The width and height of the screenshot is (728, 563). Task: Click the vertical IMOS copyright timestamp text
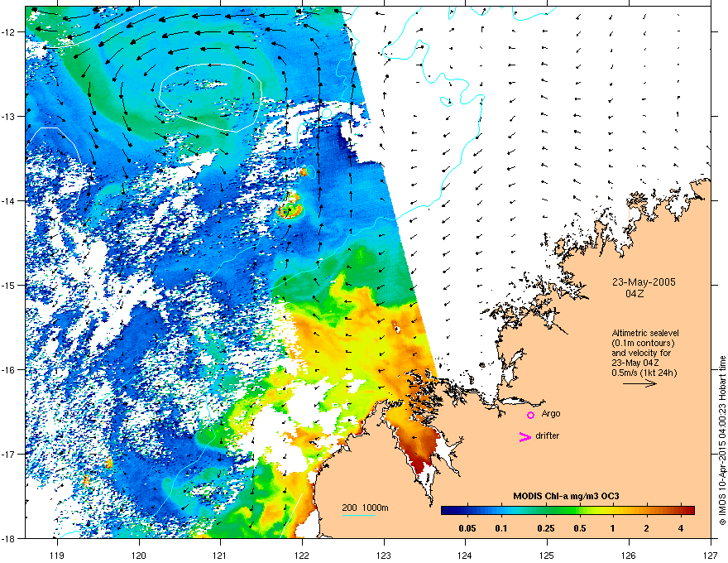coord(722,440)
